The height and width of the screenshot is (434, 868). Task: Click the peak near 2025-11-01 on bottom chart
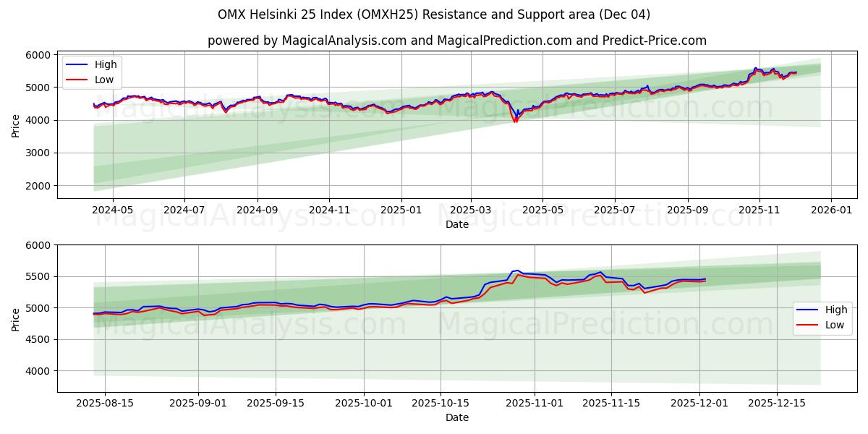[x=516, y=270]
